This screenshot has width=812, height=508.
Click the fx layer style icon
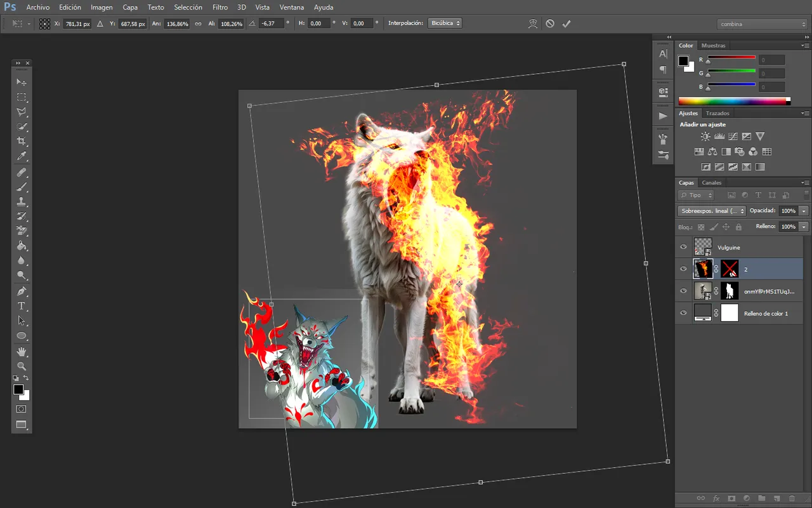point(716,498)
